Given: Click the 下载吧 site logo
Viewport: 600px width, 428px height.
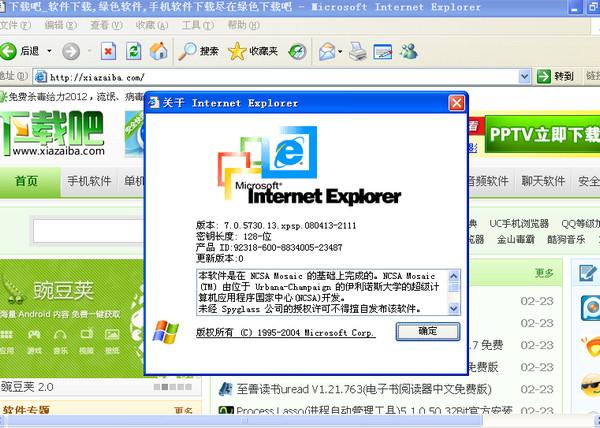Looking at the screenshot, I should tap(52, 133).
